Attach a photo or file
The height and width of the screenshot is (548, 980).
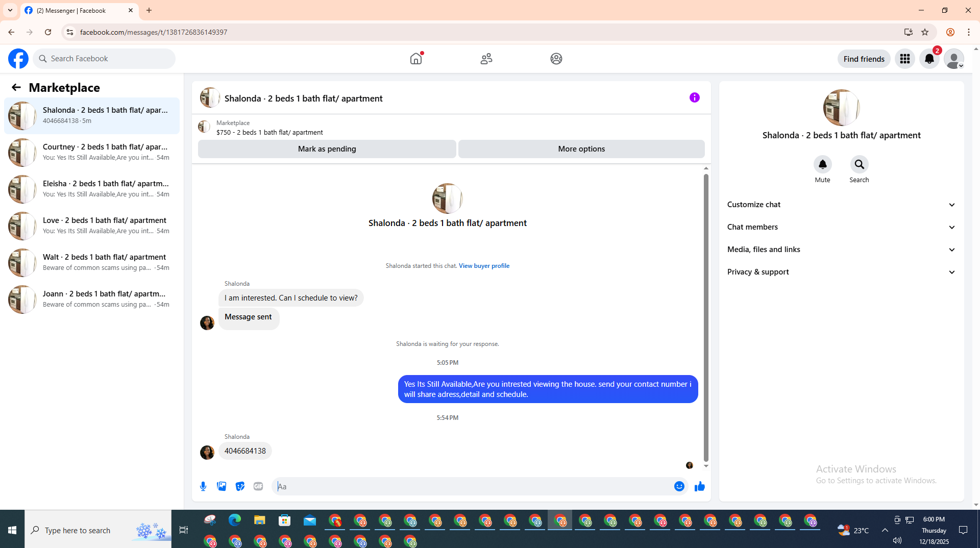(222, 486)
